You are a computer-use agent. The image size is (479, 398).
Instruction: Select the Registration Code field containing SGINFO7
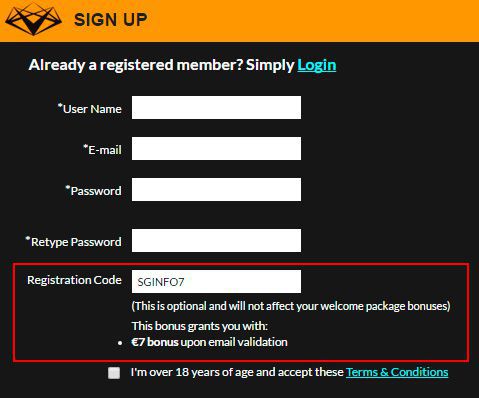[x=216, y=282]
